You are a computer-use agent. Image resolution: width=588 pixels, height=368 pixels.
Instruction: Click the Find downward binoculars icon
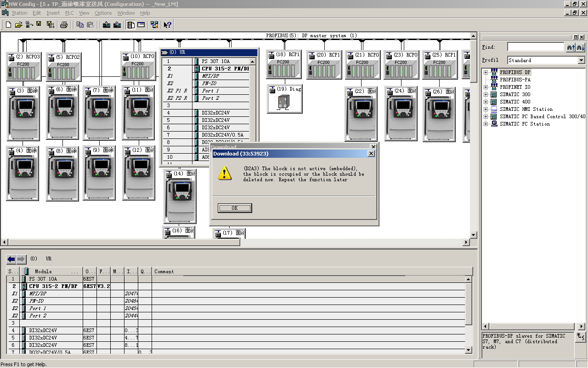point(581,47)
